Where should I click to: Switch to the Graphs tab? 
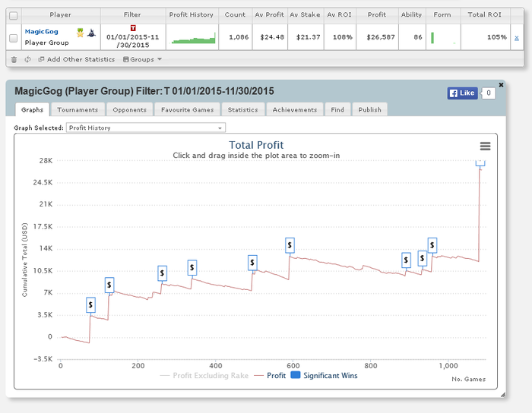pyautogui.click(x=32, y=110)
